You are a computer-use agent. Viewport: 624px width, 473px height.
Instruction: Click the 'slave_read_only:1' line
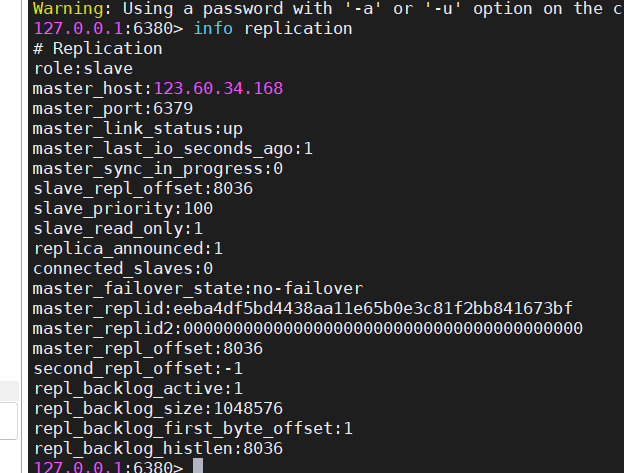coord(118,229)
